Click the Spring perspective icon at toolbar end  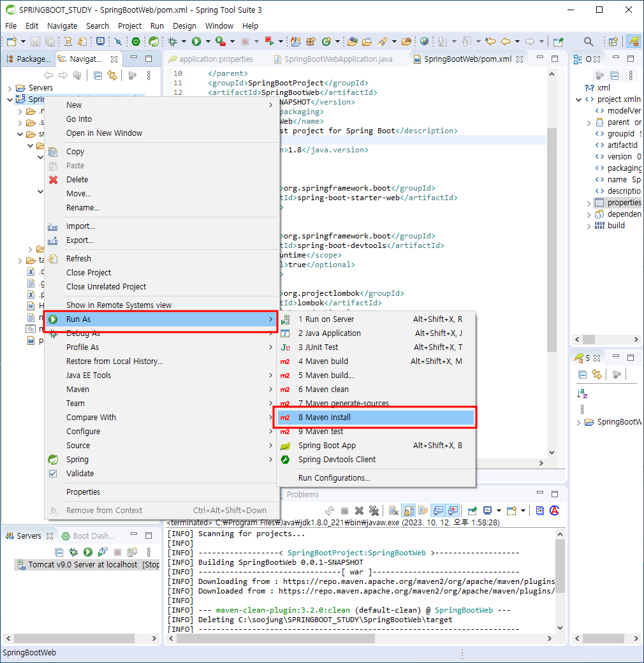click(x=633, y=41)
